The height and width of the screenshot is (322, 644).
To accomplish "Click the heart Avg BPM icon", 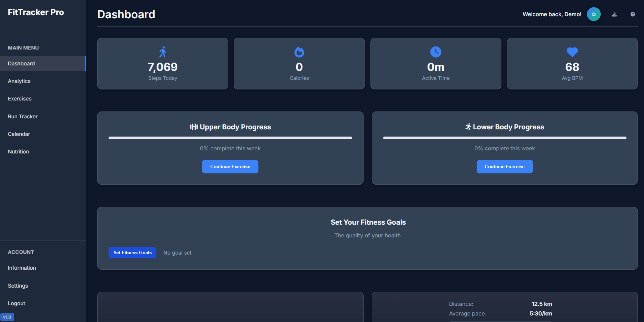I will tap(571, 52).
